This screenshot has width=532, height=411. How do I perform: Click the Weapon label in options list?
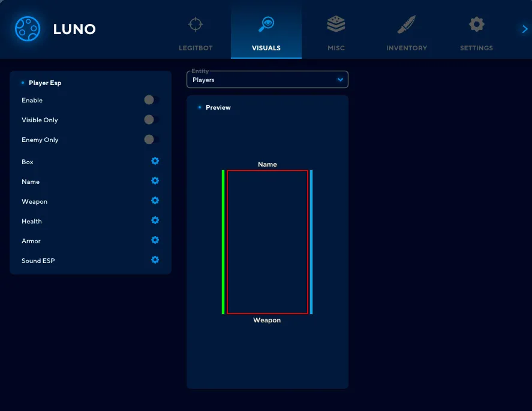tap(35, 201)
